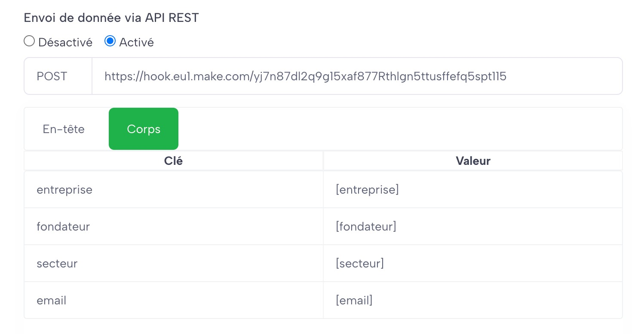Viewport: 644px width, 334px height.
Task: Edit the email key cell
Action: tap(173, 301)
